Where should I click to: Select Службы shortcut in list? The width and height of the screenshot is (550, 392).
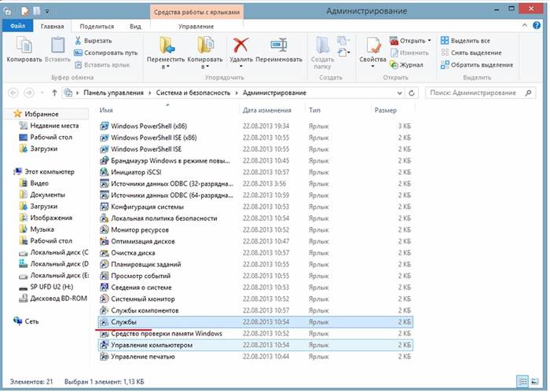click(x=255, y=322)
